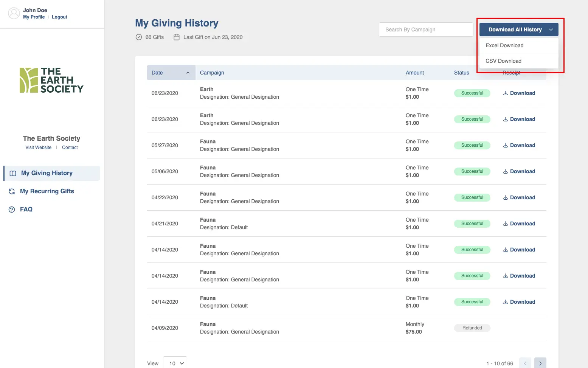This screenshot has width=588, height=368.
Task: Click the recurring arrows icon in sidebar
Action: tap(12, 191)
